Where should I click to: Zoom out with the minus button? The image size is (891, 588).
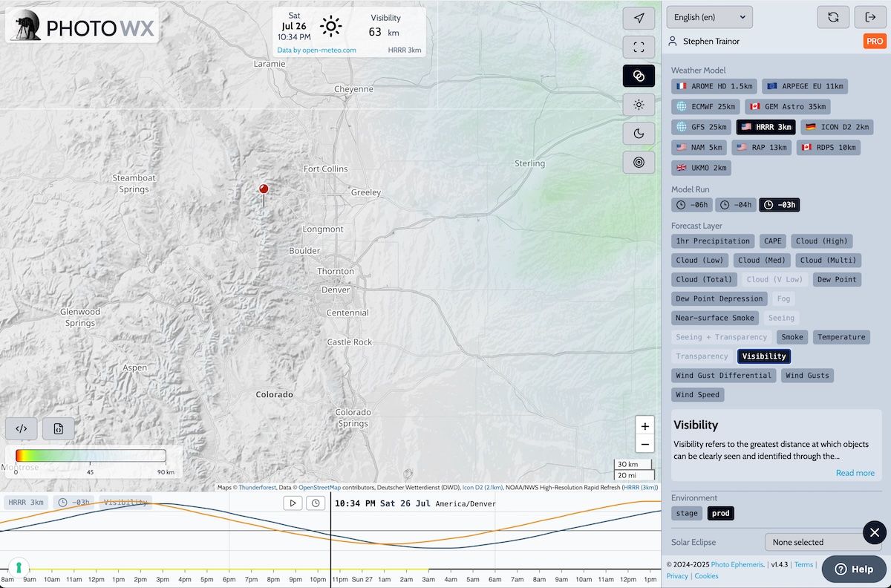click(x=644, y=445)
